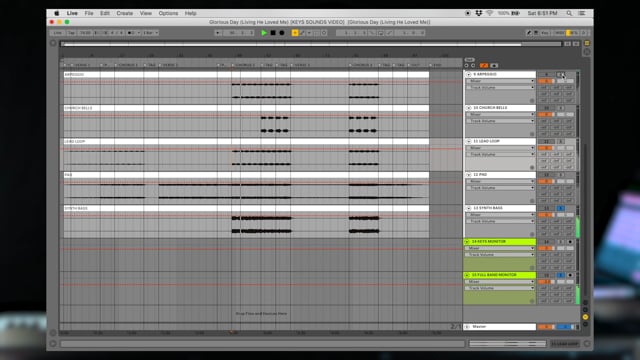Adjust the Master track orange volume slider
This screenshot has height=360, width=640.
(546, 327)
